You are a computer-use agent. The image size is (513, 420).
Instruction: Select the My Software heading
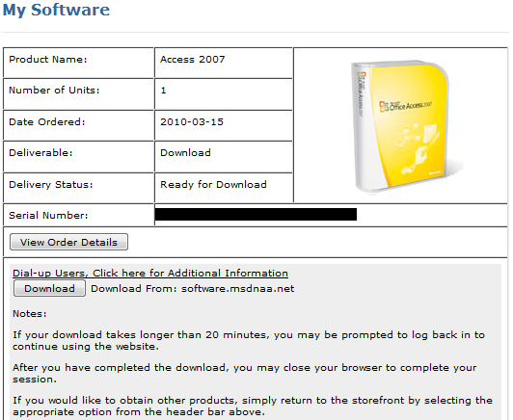pos(56,10)
